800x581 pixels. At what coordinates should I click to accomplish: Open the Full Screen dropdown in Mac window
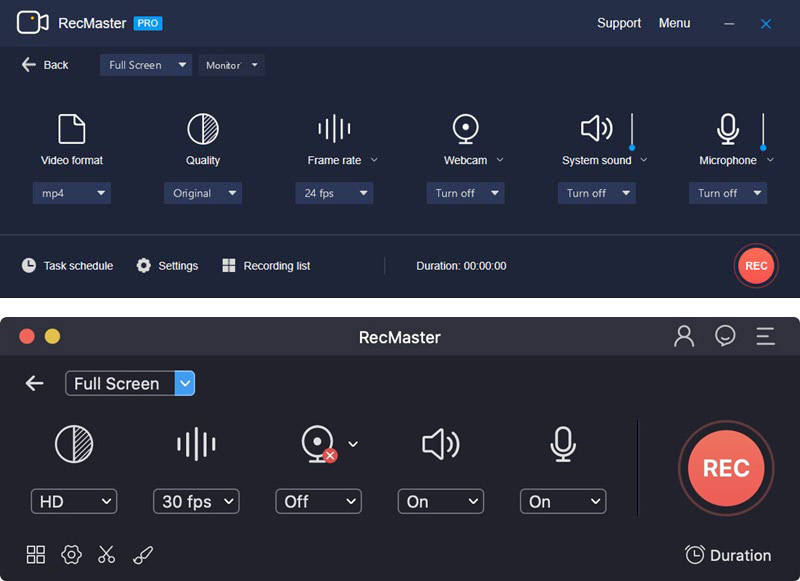pos(130,383)
